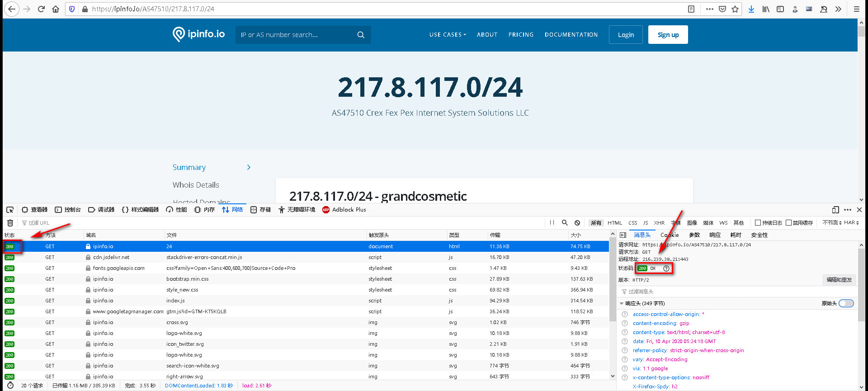Viewport: 868px width, 391px height.
Task: Go back to the previous page
Action: coord(11,9)
